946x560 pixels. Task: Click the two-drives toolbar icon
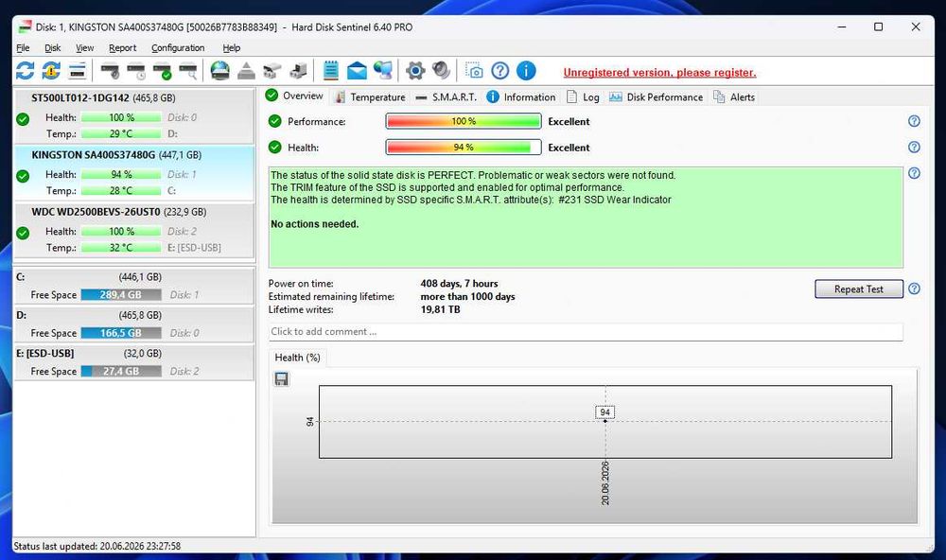[x=272, y=71]
